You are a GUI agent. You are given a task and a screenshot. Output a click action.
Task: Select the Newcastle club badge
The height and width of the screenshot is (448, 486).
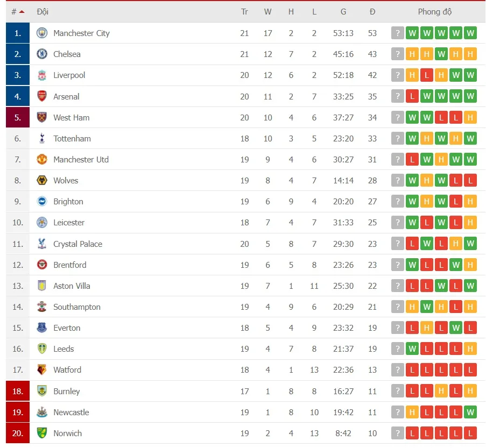[41, 412]
